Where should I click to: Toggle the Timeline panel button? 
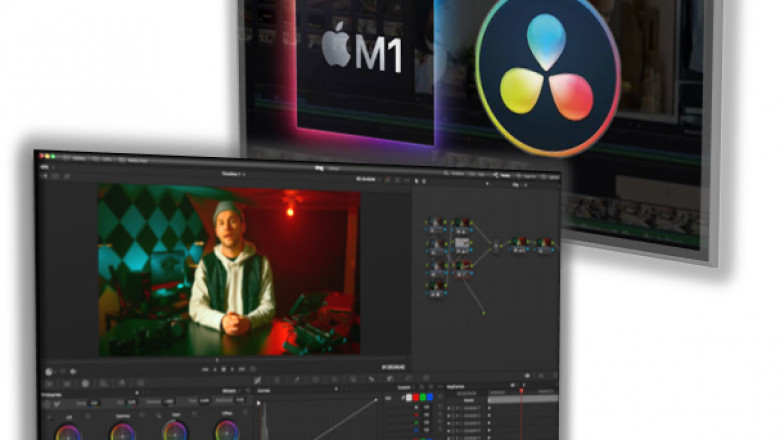(x=455, y=174)
